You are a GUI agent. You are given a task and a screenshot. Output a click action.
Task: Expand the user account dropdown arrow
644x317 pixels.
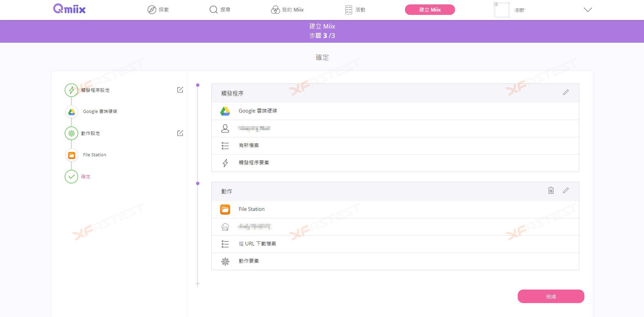click(x=588, y=10)
